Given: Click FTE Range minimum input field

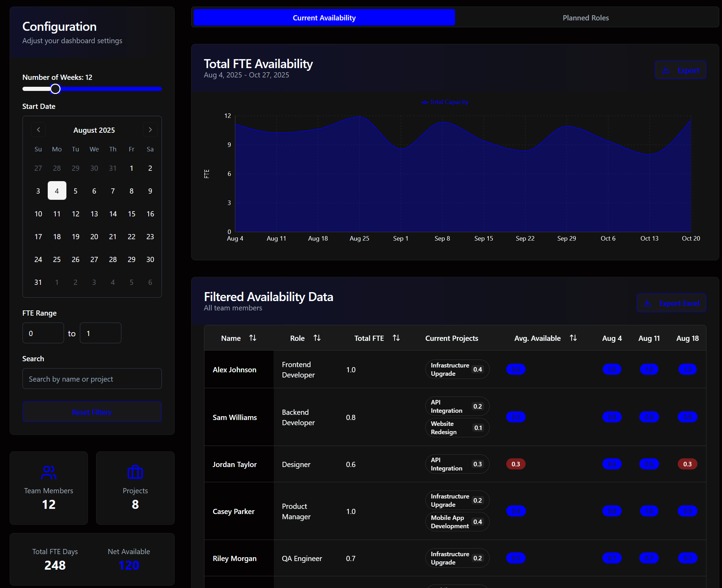Looking at the screenshot, I should [43, 333].
